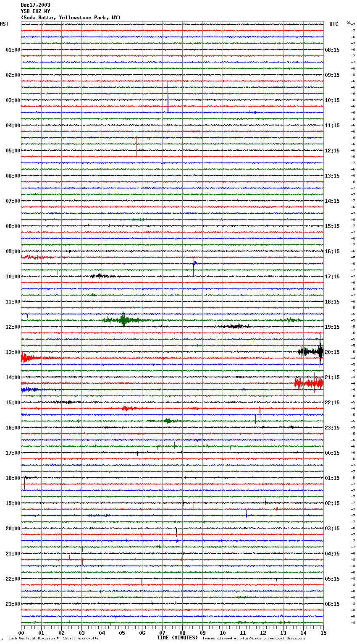Click minute "05" on the bottom time axis
This screenshot has height=644, width=357.
point(122,633)
